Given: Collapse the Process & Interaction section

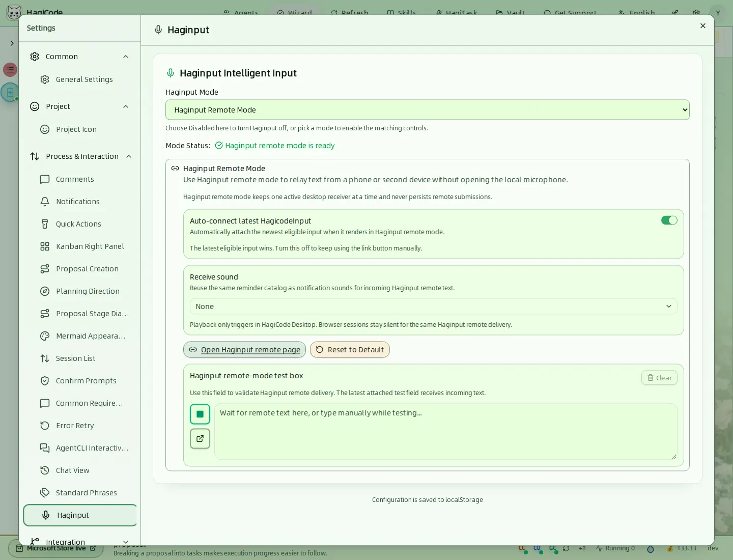Looking at the screenshot, I should point(80,156).
